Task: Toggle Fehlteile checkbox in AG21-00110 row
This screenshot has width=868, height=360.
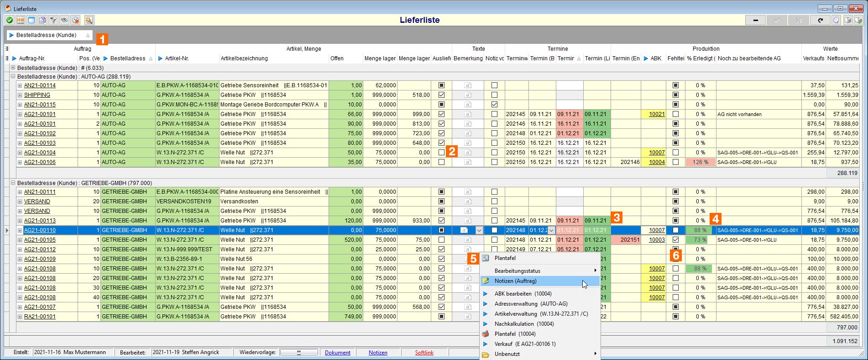Action: 675,230
